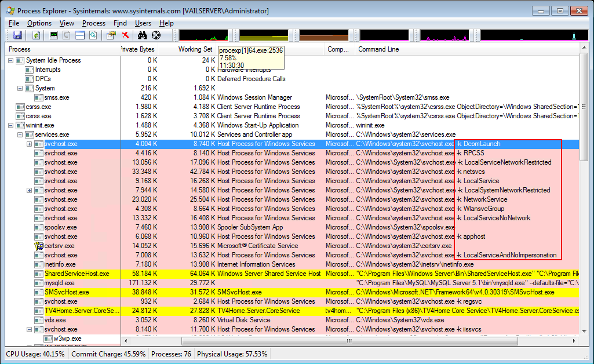Expand svchost.exe LocalSystemNetworkRestricted node
594x364 pixels.
coord(29,191)
